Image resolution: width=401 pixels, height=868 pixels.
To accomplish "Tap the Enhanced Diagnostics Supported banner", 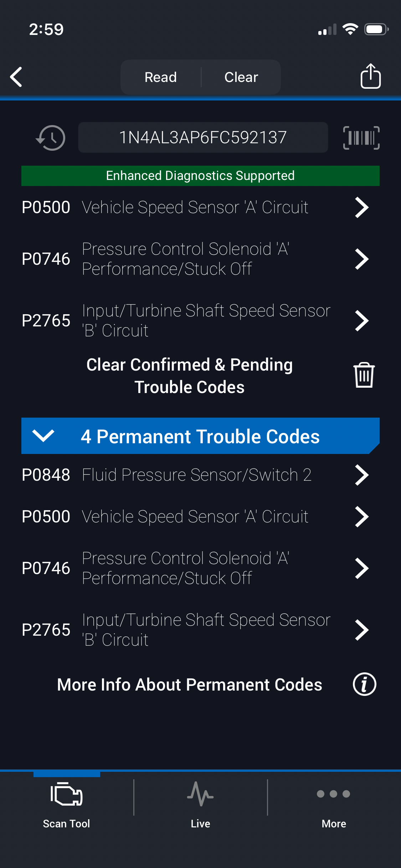I will click(200, 176).
